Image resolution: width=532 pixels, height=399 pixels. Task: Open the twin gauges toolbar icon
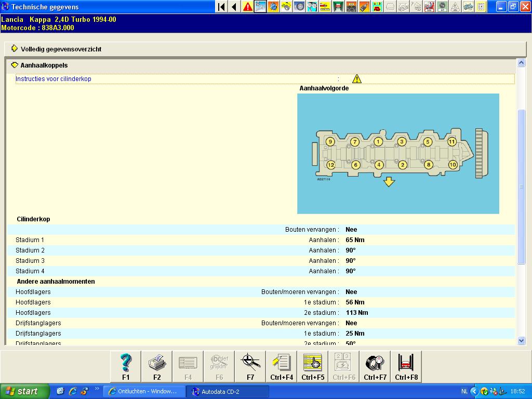(x=312, y=6)
